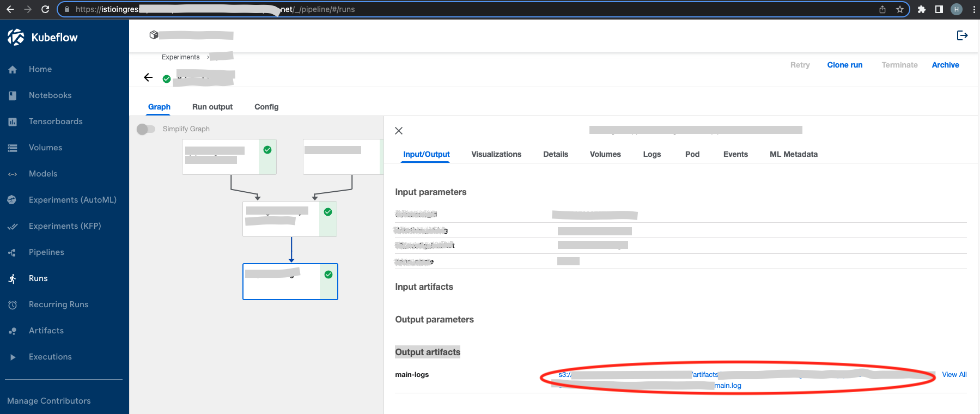The width and height of the screenshot is (980, 414).
Task: Go back with the arrow beside the run name
Action: pos(148,77)
